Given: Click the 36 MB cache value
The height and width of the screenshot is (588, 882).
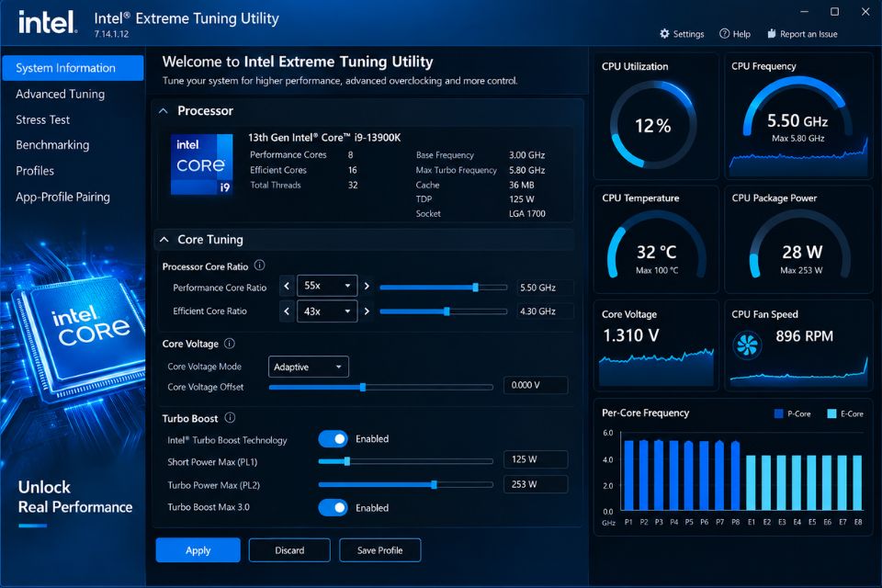Looking at the screenshot, I should [x=522, y=185].
